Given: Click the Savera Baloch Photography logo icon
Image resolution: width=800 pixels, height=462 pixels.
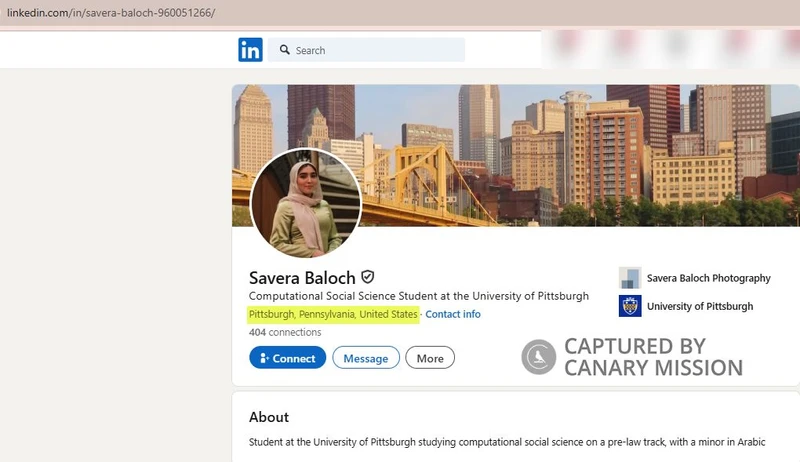Looking at the screenshot, I should 630,278.
